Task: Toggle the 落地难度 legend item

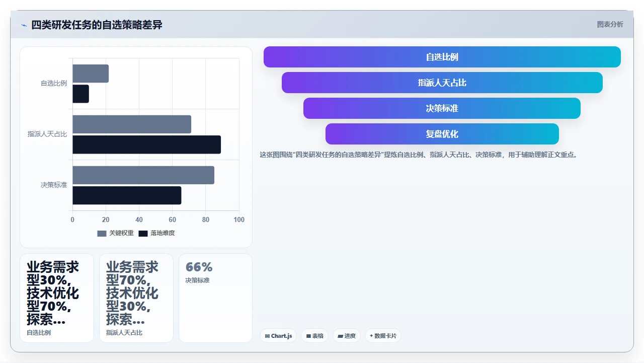Action: [156, 233]
